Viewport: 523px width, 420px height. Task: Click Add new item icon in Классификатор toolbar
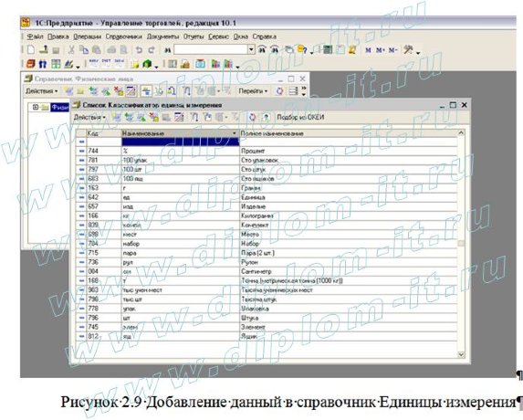click(116, 117)
